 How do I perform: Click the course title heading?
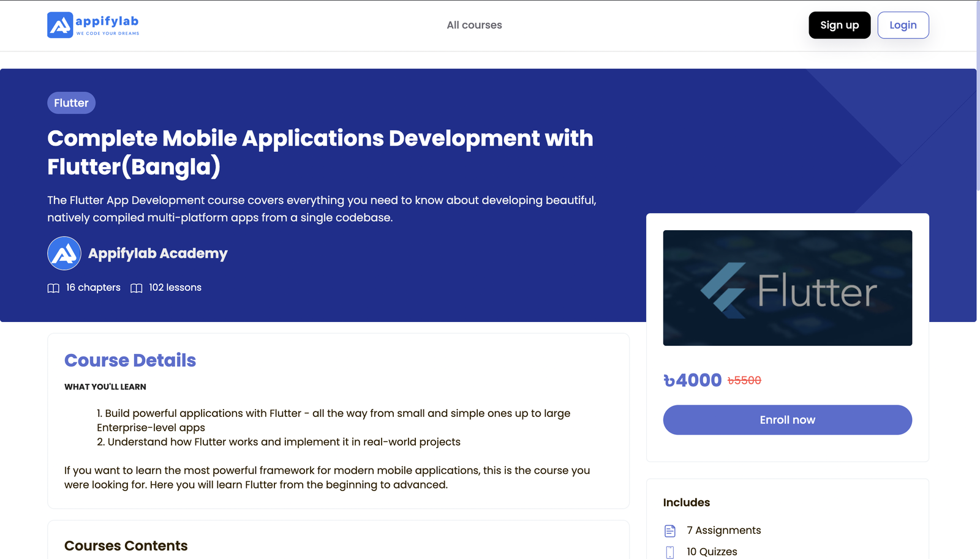pyautogui.click(x=320, y=152)
